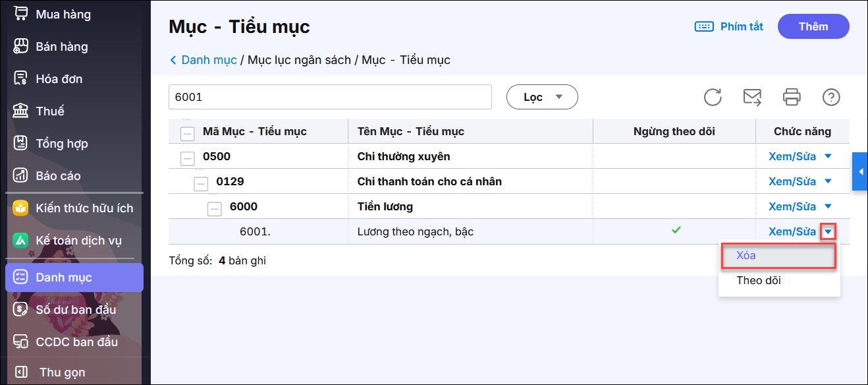
Task: Go back via the Danh mục breadcrumb link
Action: point(208,60)
